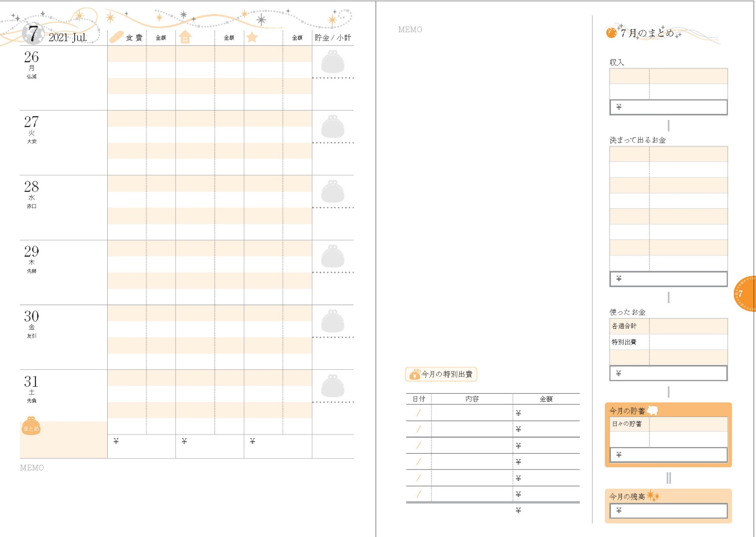
Task: Select the date 29 木
Action: [31, 255]
